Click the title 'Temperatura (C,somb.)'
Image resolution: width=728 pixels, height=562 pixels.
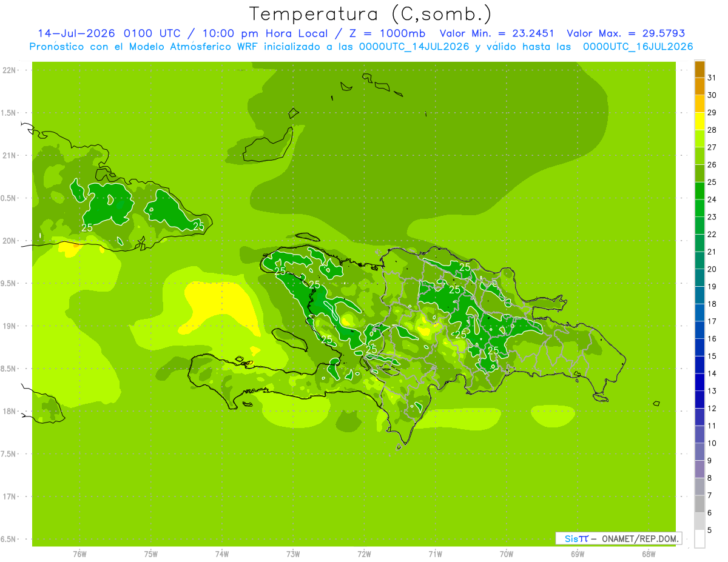tap(370, 14)
